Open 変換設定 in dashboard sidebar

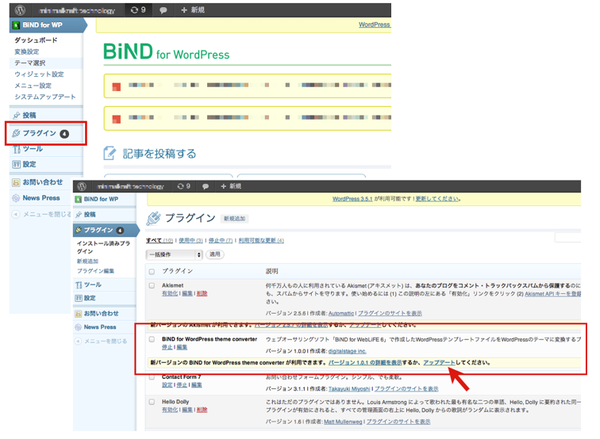click(27, 52)
